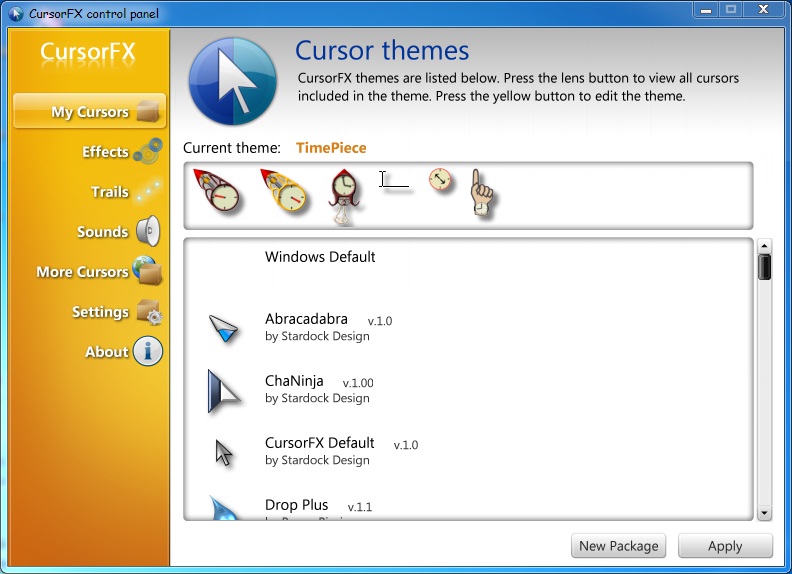
Task: Click the sparkle icon beside Trails
Action: pos(148,192)
